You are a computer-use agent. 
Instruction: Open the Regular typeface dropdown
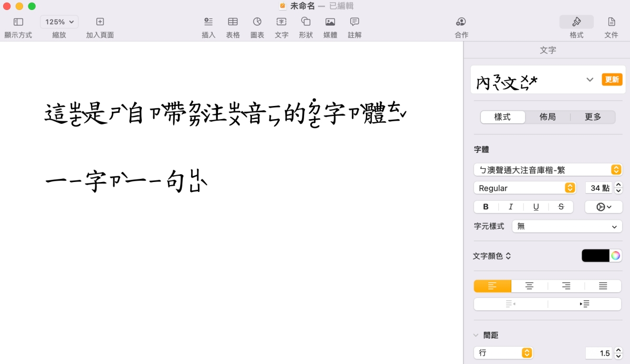tap(524, 188)
